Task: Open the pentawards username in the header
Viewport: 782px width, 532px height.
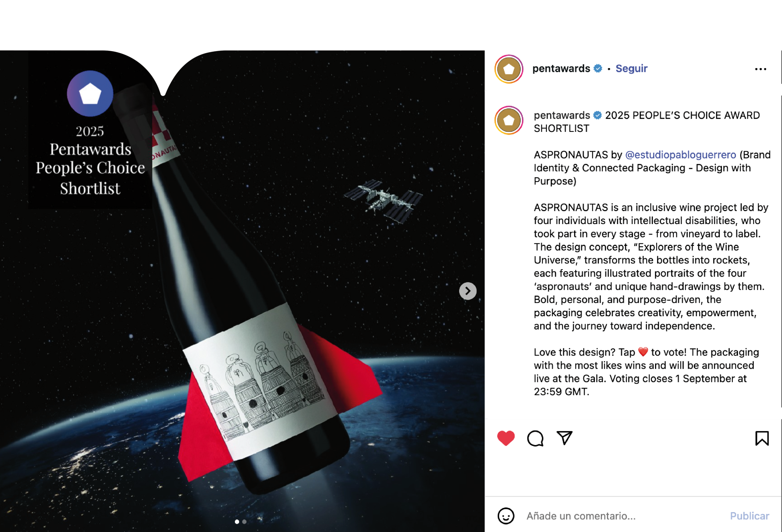Action: pos(561,69)
